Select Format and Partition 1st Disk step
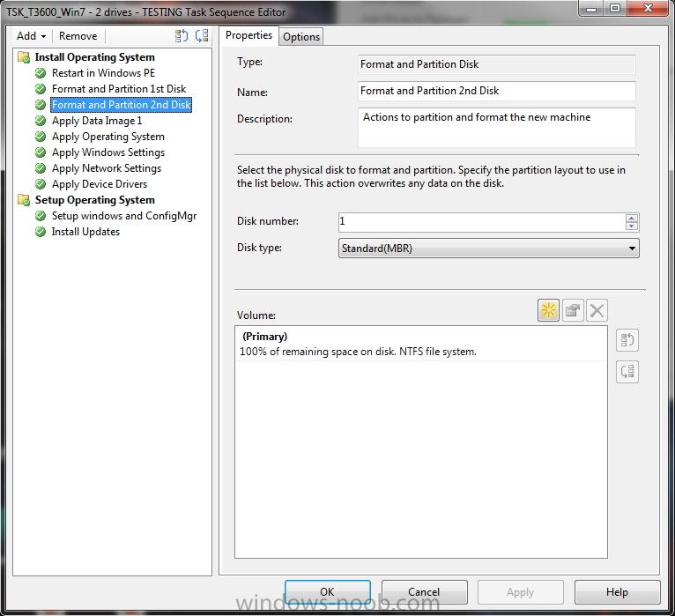The height and width of the screenshot is (616, 675). click(119, 89)
